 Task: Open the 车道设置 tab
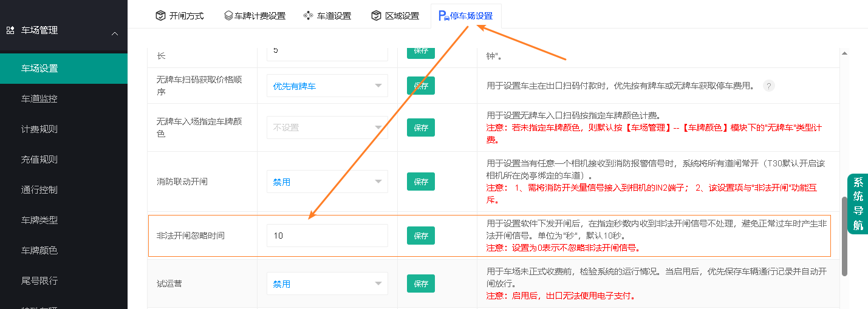click(x=327, y=16)
